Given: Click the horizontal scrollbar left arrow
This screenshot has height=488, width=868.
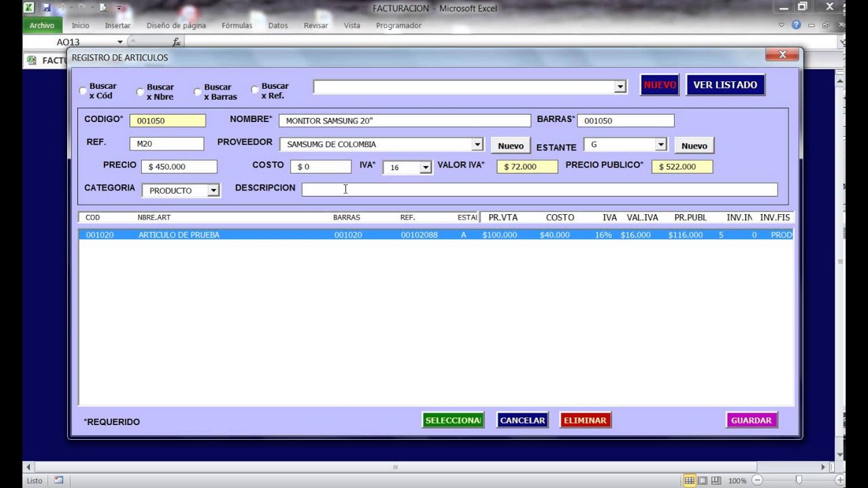Looking at the screenshot, I should pyautogui.click(x=28, y=467).
